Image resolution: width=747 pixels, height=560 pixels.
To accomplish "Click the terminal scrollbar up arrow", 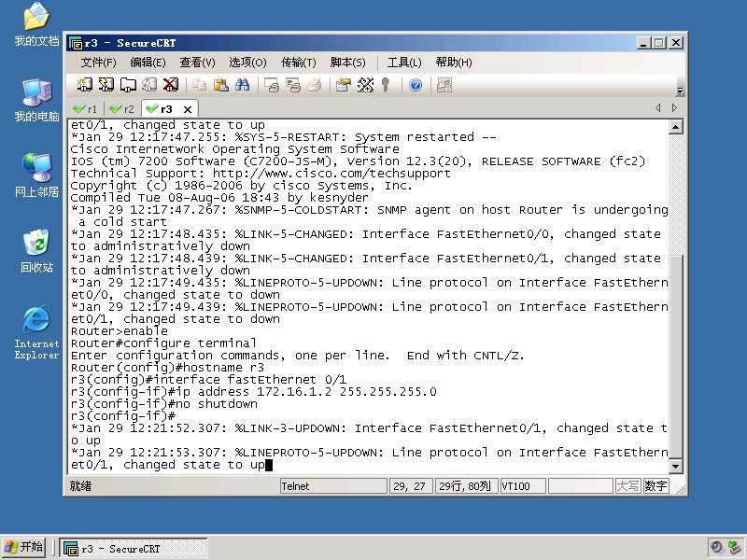I will tap(675, 127).
